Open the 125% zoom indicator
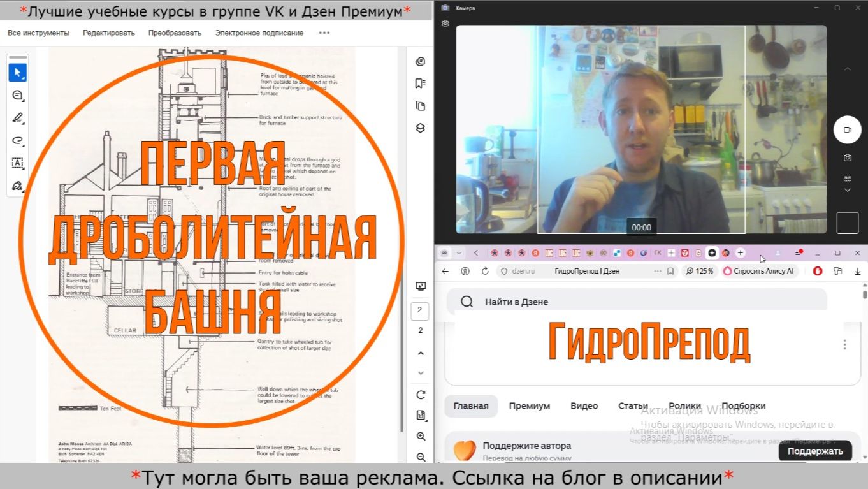 pos(699,271)
